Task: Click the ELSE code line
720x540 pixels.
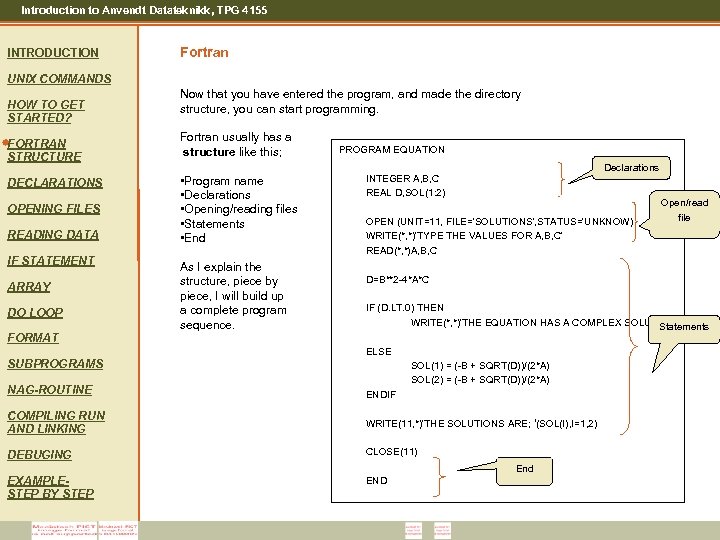Action: [x=379, y=352]
